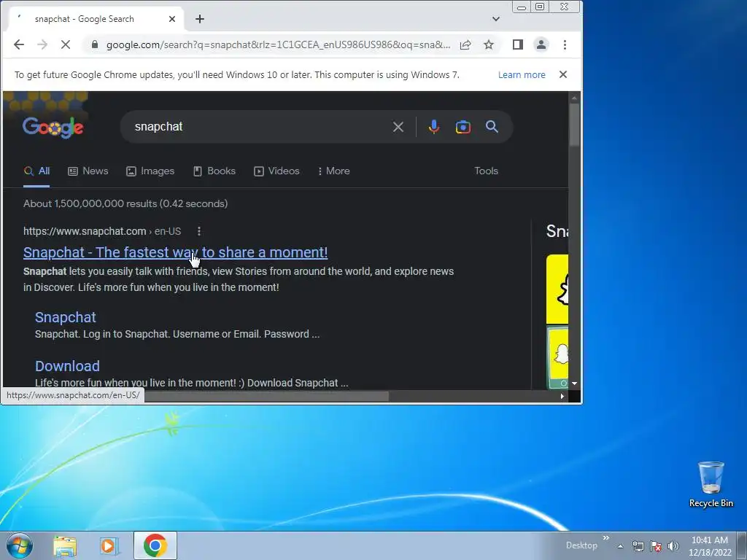The image size is (747, 560).
Task: Click the Chrome taskbar icon
Action: [x=155, y=545]
